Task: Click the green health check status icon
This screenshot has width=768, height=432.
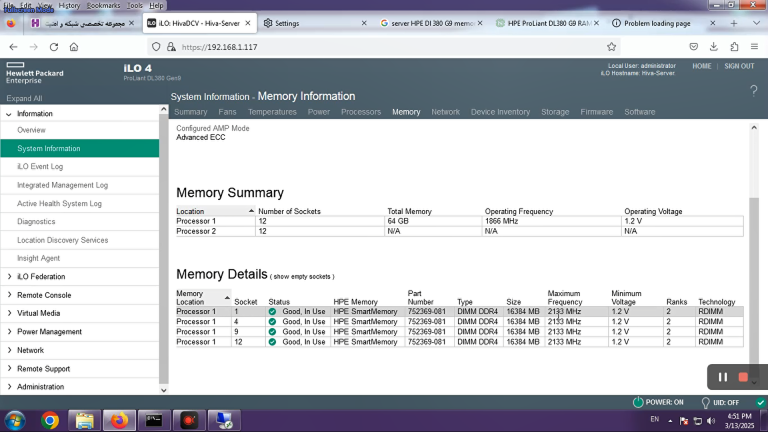Action: click(x=761, y=403)
